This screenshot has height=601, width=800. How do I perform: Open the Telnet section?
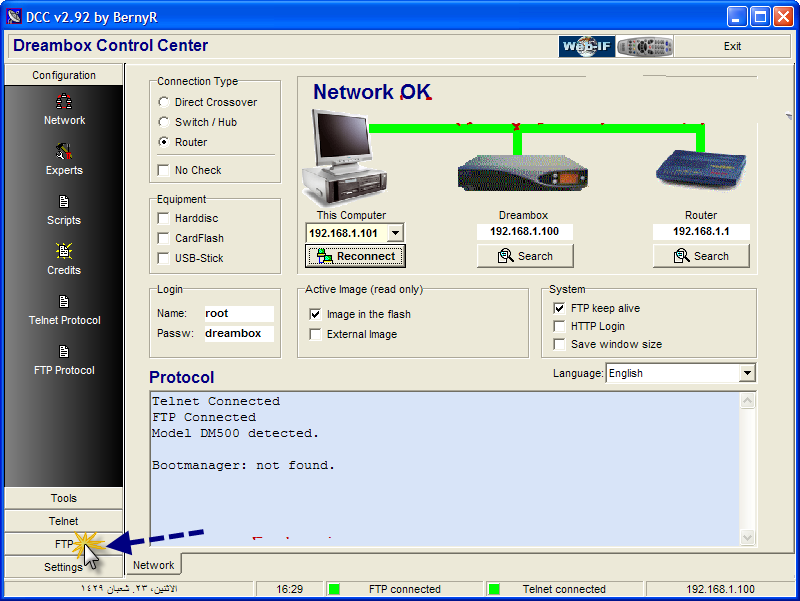(64, 521)
